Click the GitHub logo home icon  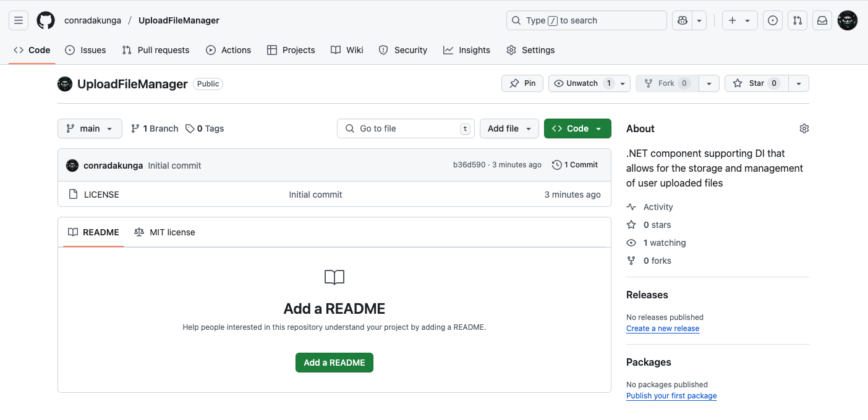(46, 20)
